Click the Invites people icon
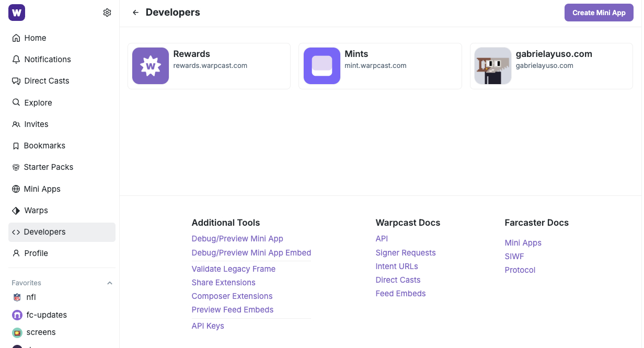Screen dimensions: 644x348 pyautogui.click(x=16, y=124)
